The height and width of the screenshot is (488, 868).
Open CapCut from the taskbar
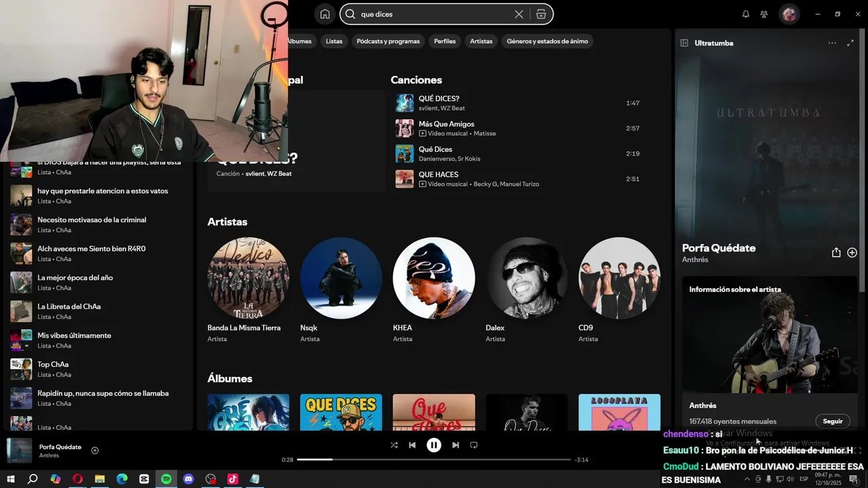[144, 479]
